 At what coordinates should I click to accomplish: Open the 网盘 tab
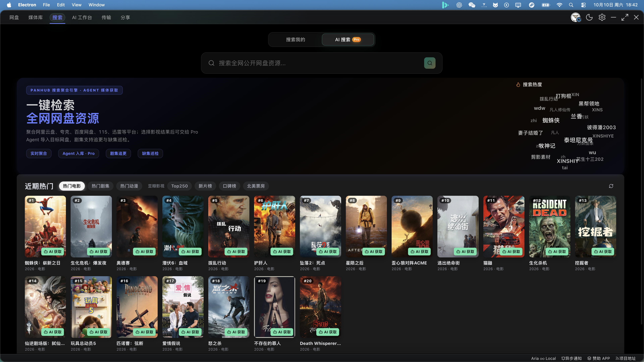tap(14, 17)
